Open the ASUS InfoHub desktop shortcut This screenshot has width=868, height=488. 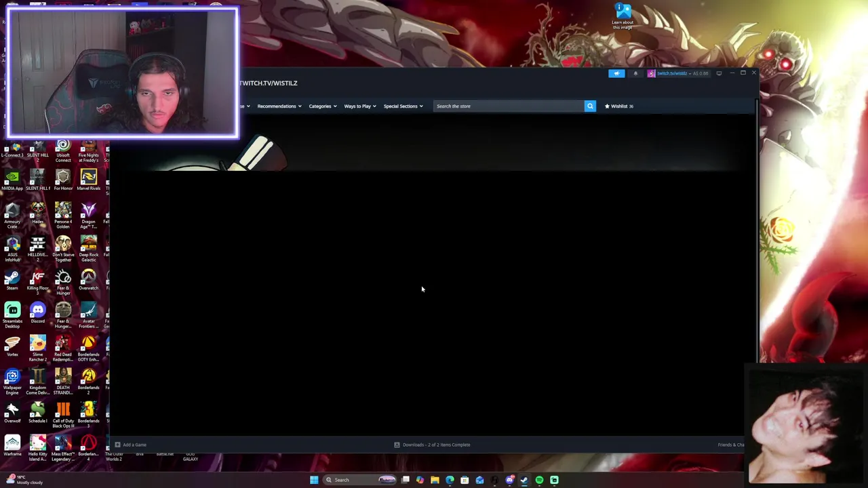[12, 249]
